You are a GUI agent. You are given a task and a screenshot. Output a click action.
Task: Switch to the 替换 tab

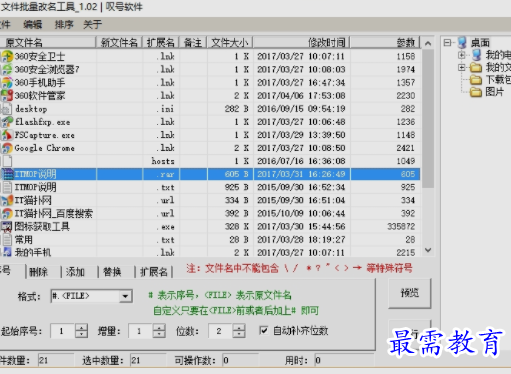tap(112, 272)
